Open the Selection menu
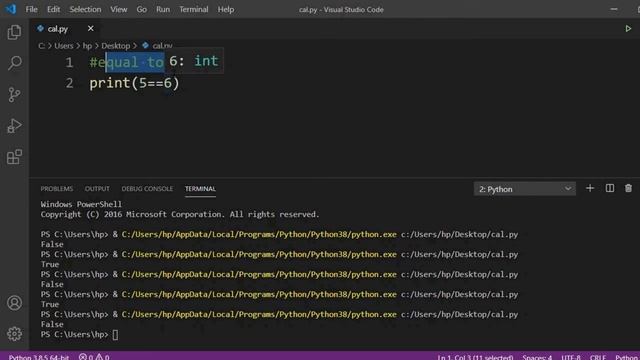Viewport: 640px width, 360px height. 85,9
